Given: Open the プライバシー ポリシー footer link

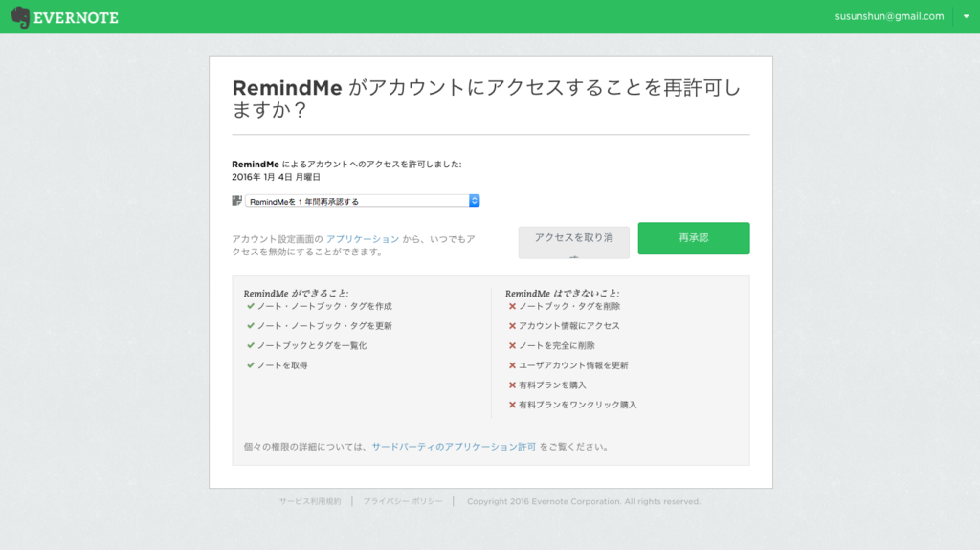Looking at the screenshot, I should coord(403,501).
